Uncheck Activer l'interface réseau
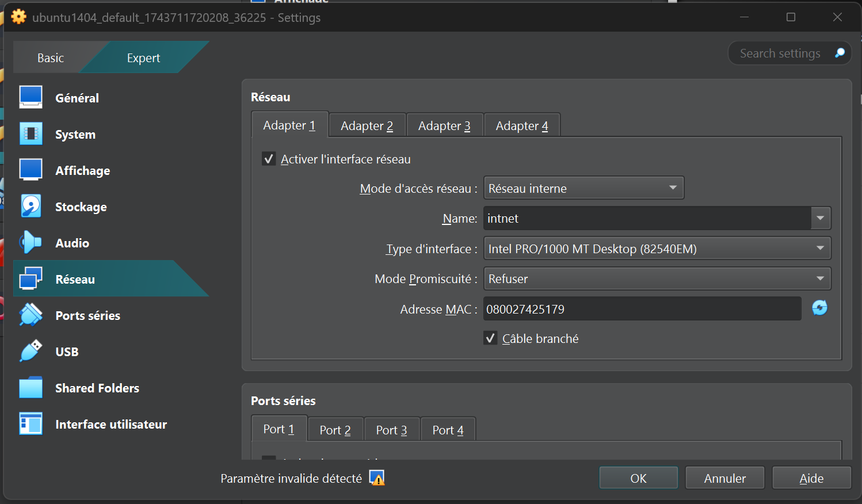862x504 pixels. click(x=269, y=159)
